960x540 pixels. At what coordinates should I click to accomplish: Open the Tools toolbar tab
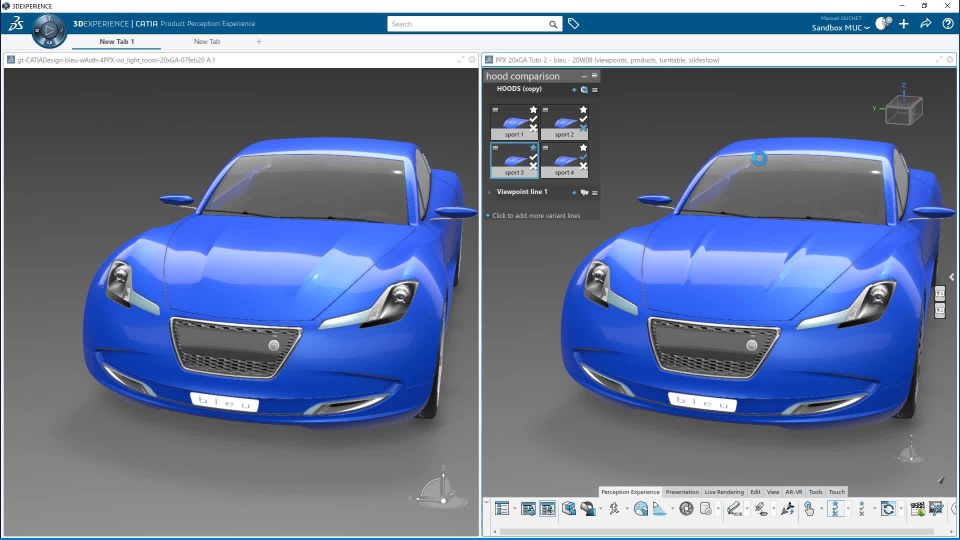tap(816, 492)
